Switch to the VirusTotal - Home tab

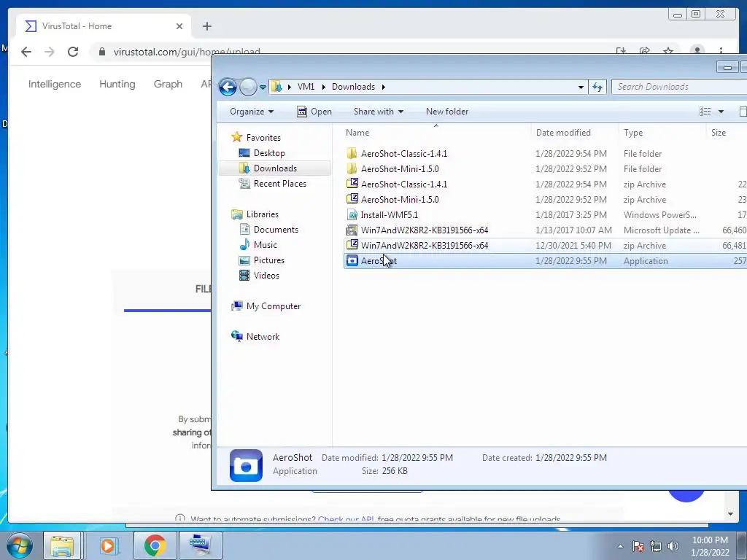tap(103, 26)
